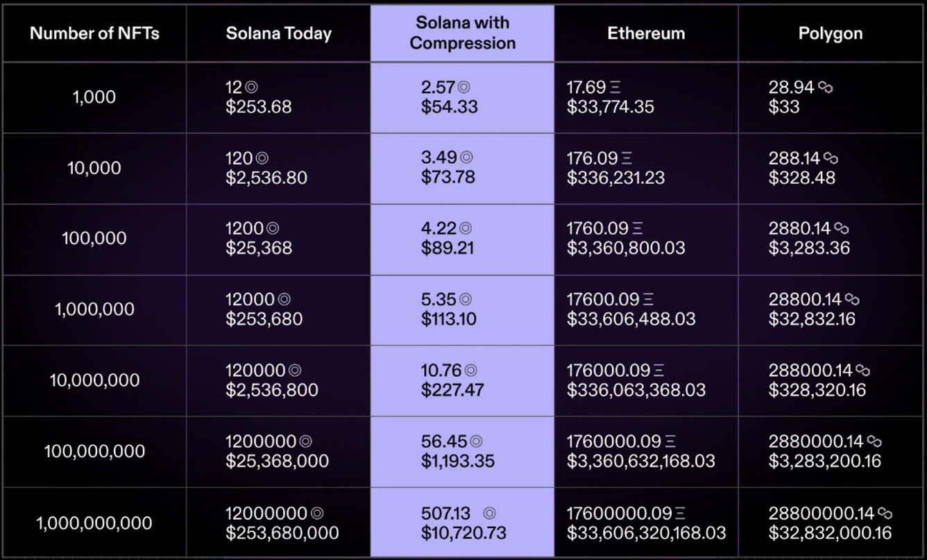927x560 pixels.
Task: Click the Ethereum symbol after 1760.09
Action: [638, 229]
